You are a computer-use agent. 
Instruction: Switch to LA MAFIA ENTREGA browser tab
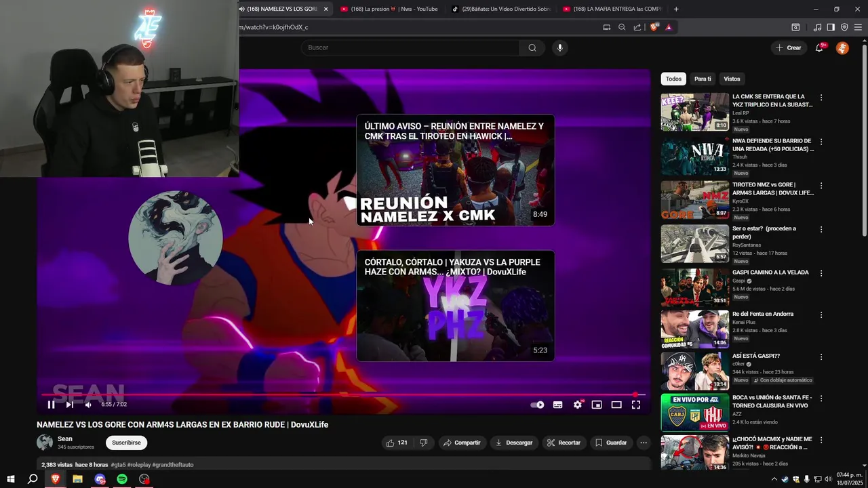[612, 9]
